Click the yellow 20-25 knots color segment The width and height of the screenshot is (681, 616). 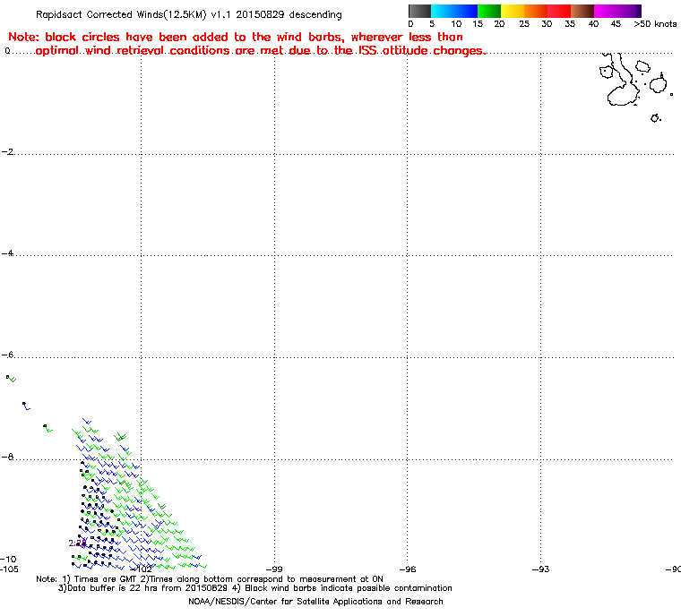[513, 11]
